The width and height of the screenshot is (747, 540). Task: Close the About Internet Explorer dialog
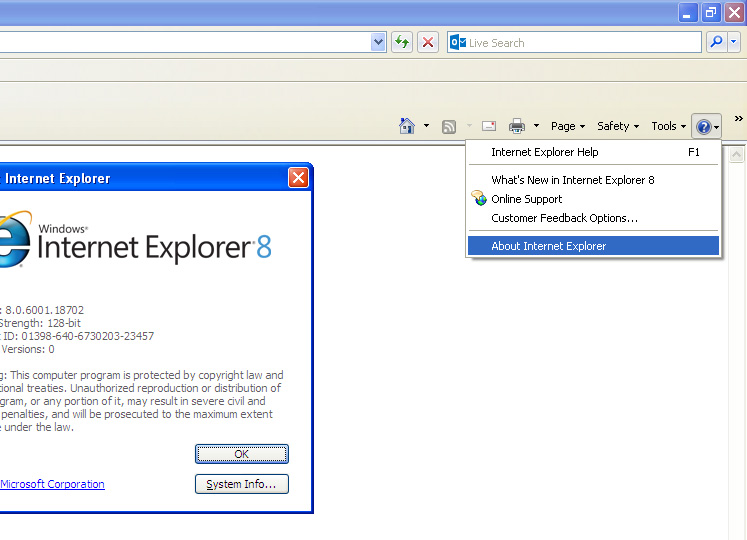(298, 178)
